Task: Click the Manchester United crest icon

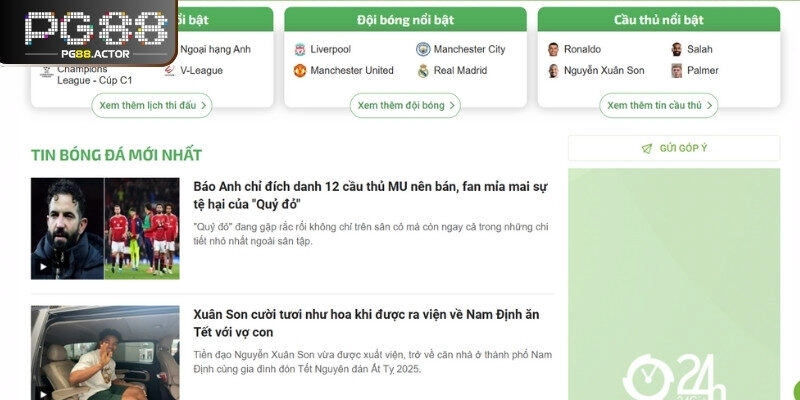Action: point(299,71)
